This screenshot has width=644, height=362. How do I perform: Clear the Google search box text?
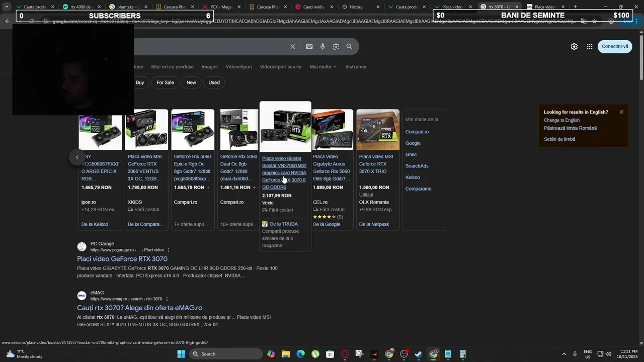tap(293, 47)
